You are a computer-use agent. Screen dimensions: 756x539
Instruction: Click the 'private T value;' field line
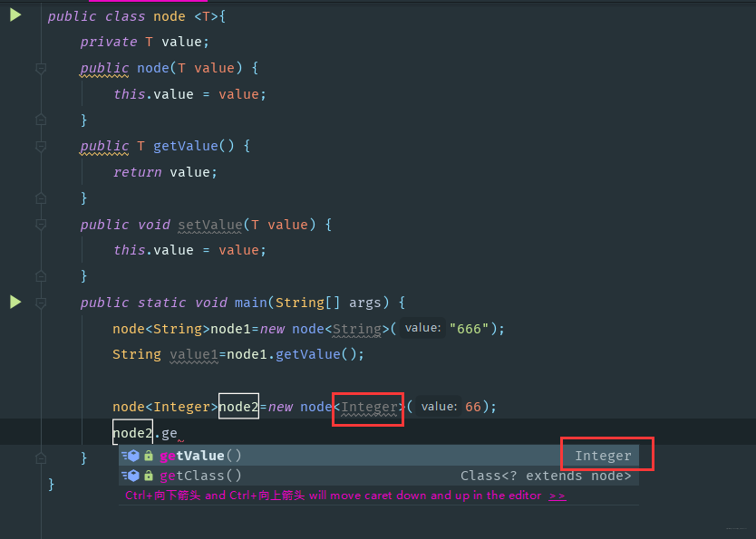145,42
